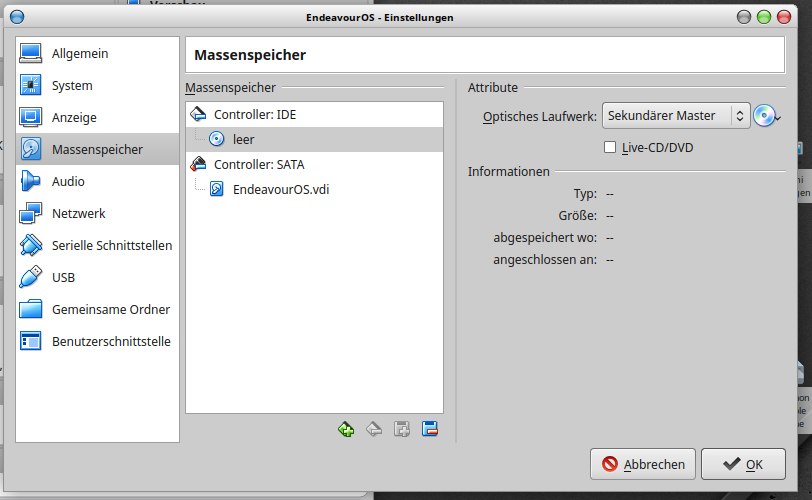Open the Optisches Laufwerk dropdown
Viewport: 812px width, 500px height.
[x=676, y=115]
